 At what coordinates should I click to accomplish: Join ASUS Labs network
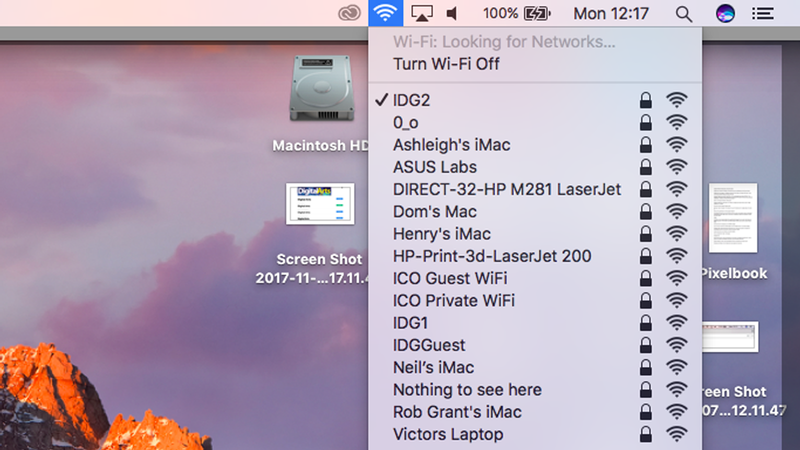coord(535,167)
